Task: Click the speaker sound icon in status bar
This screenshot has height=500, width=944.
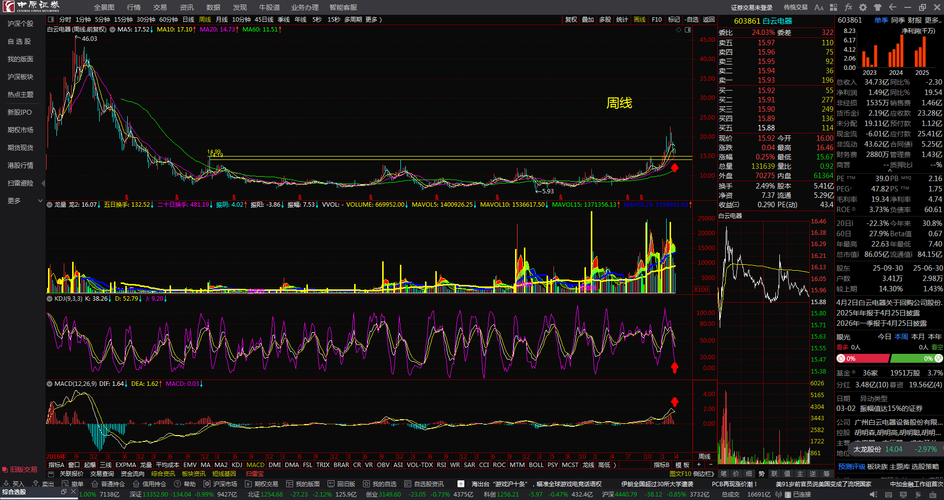Action: (x=873, y=494)
